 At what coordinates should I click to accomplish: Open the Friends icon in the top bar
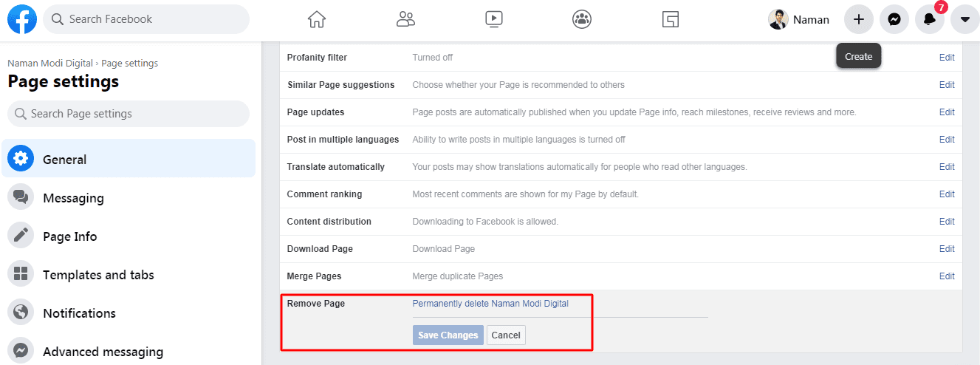(405, 19)
